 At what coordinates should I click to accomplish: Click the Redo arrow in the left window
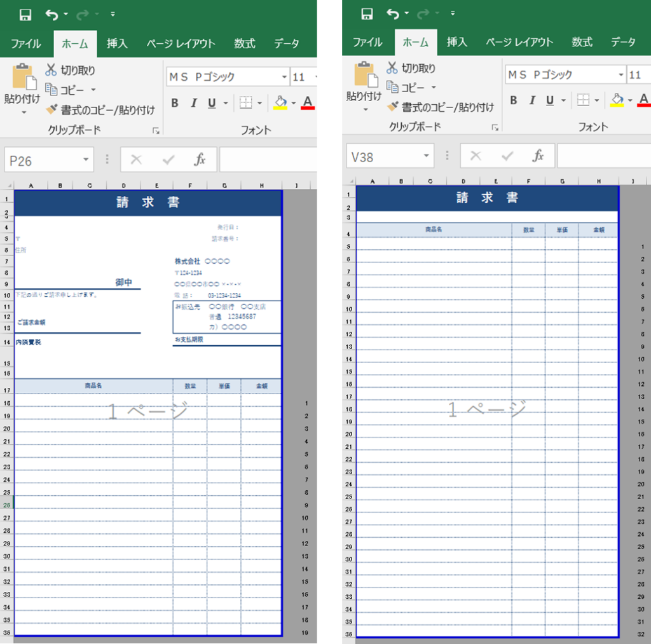point(83,15)
